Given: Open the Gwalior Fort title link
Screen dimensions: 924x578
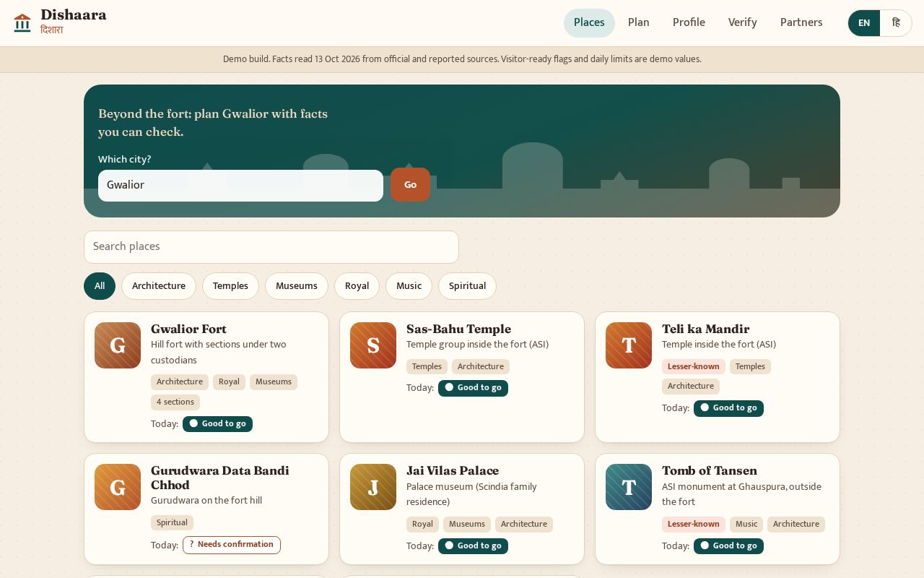Looking at the screenshot, I should click(x=188, y=329).
